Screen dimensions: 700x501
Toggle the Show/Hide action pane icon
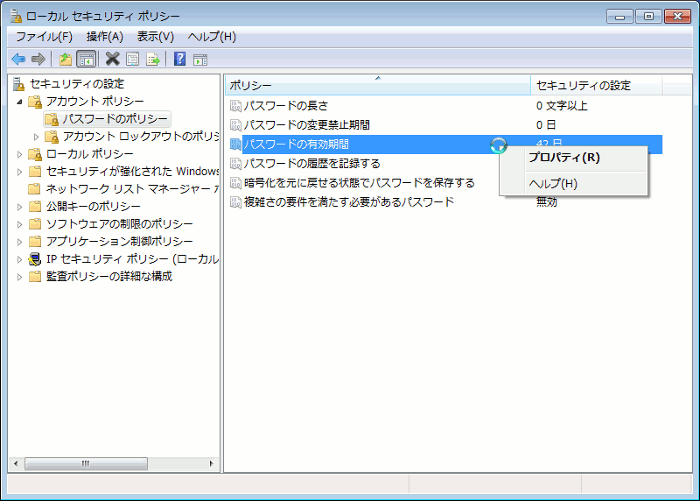[x=200, y=59]
